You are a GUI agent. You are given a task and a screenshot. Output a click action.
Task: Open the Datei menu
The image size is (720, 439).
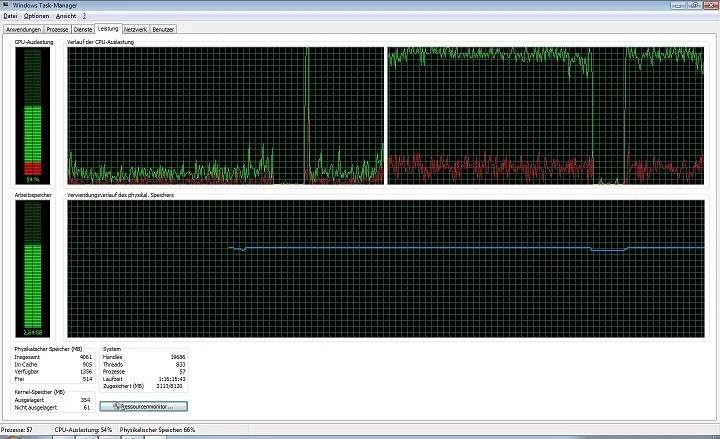(10, 16)
